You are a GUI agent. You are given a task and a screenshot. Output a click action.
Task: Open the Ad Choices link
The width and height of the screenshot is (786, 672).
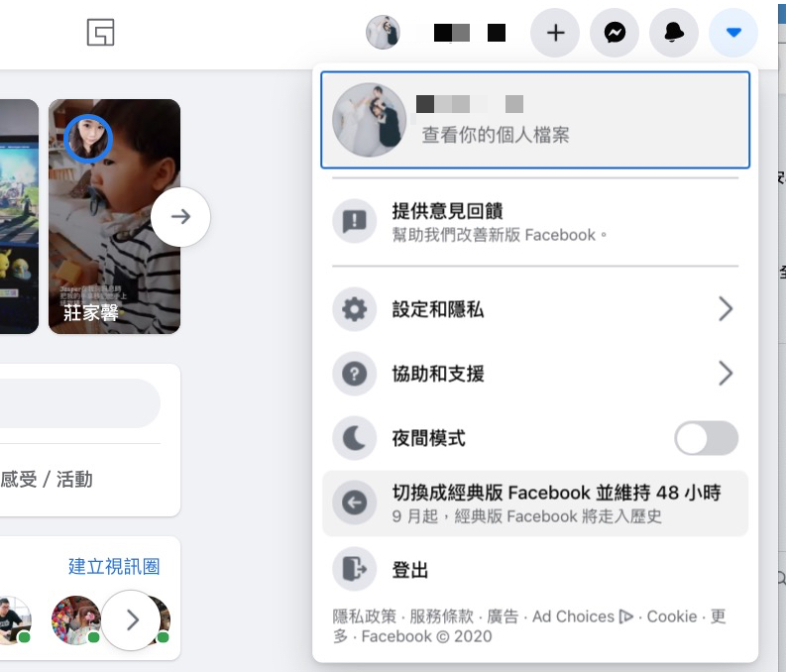[583, 616]
